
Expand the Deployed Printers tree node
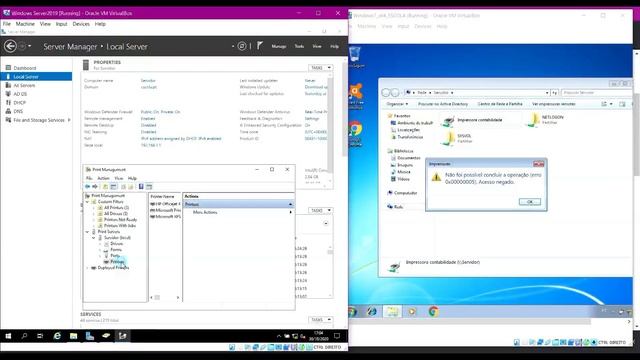[87, 268]
